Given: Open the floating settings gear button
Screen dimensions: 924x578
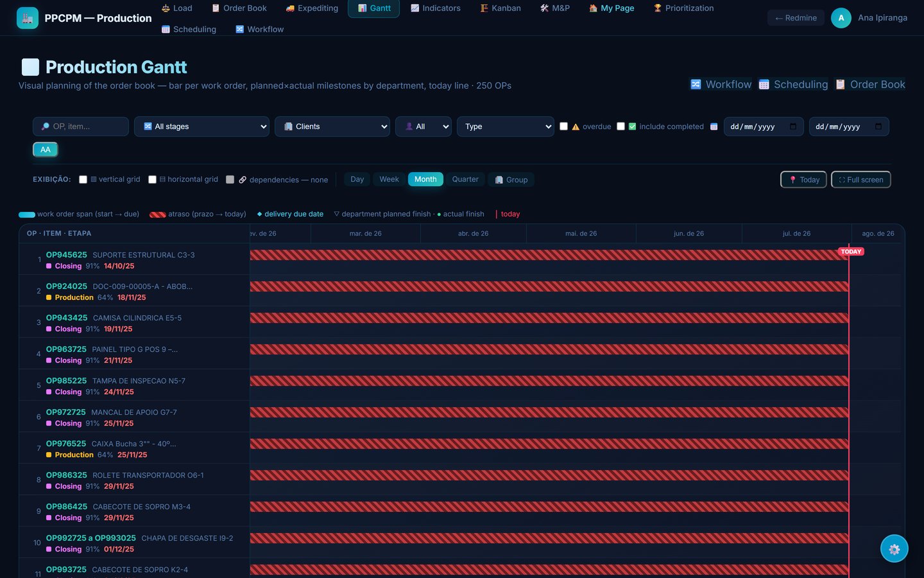Looking at the screenshot, I should [x=894, y=549].
